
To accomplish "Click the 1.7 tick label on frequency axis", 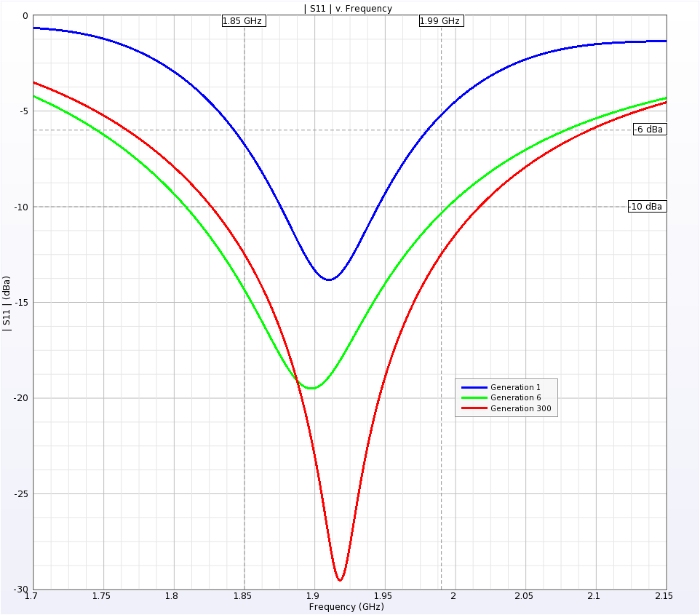I will pos(31,596).
